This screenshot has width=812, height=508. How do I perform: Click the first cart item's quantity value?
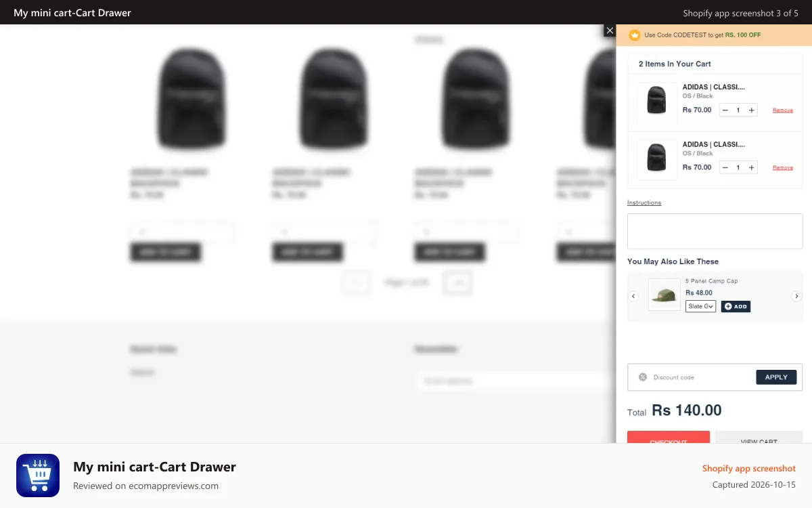coord(738,110)
